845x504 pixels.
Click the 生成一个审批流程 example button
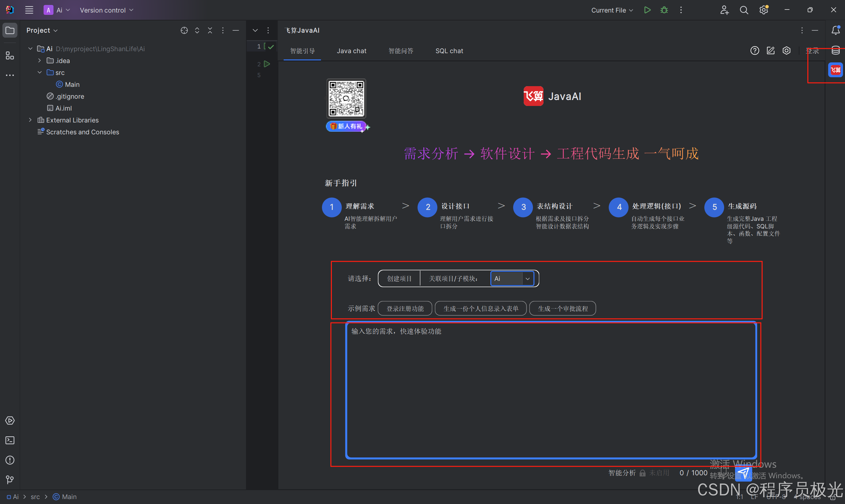pyautogui.click(x=562, y=308)
